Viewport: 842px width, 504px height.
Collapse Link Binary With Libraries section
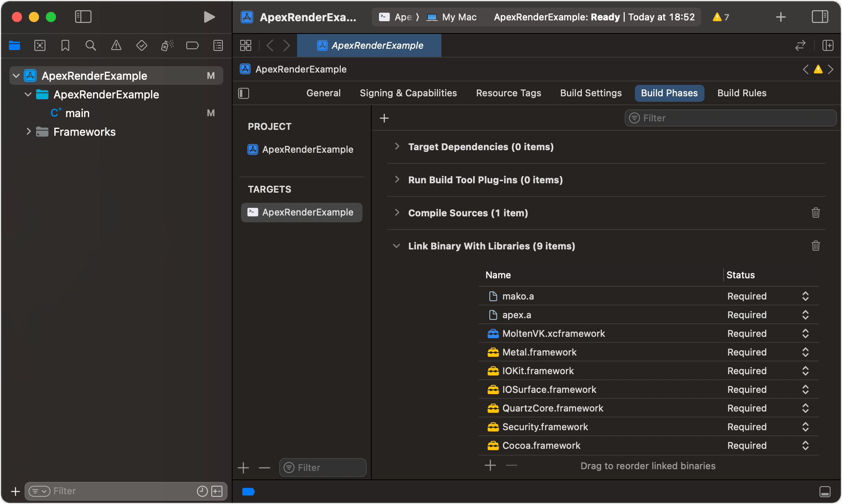tap(396, 246)
